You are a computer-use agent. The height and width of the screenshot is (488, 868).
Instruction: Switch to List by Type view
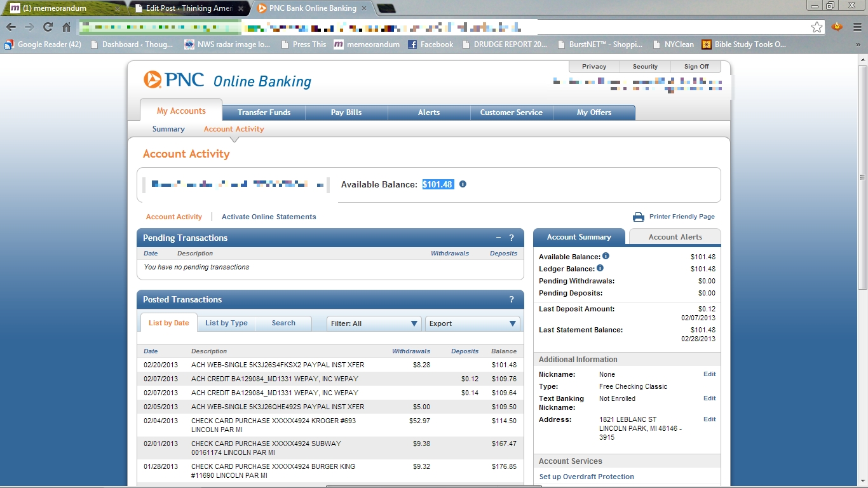click(x=226, y=323)
